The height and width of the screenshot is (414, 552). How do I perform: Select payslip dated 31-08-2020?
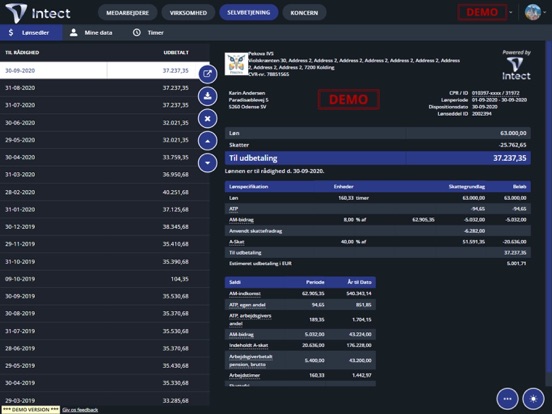(x=105, y=88)
